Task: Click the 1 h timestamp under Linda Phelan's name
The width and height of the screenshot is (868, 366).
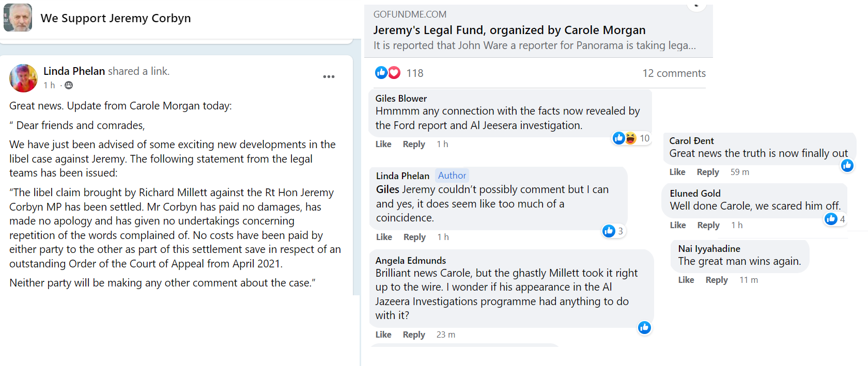Action: (49, 85)
